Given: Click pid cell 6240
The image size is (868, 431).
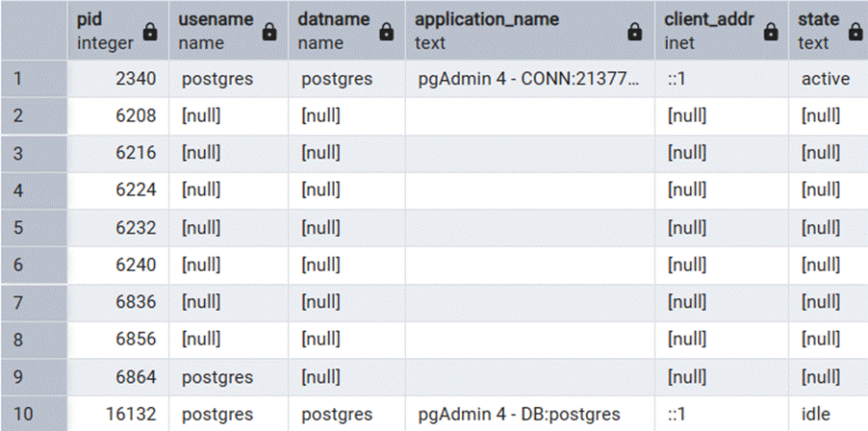Looking at the screenshot, I should point(118,265).
